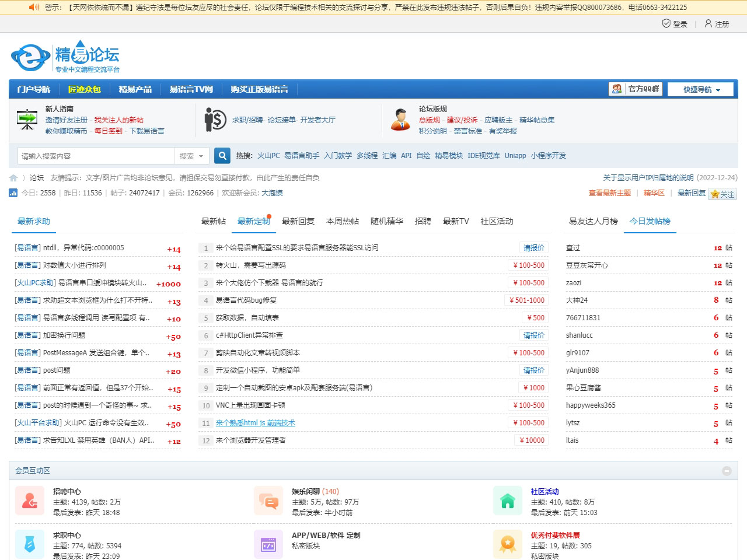This screenshot has width=747, height=560.
Task: Expand the 快捷导航 dropdown menu
Action: [700, 89]
